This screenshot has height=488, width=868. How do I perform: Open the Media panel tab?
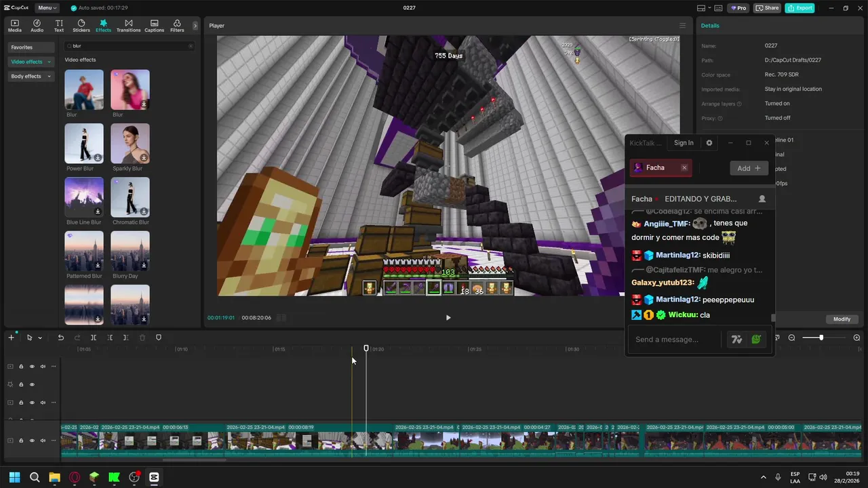(x=14, y=26)
